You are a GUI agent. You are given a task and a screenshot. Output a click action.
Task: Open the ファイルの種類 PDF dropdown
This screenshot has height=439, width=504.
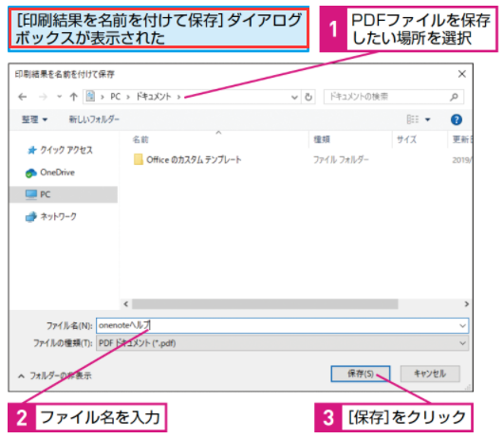coord(282,343)
